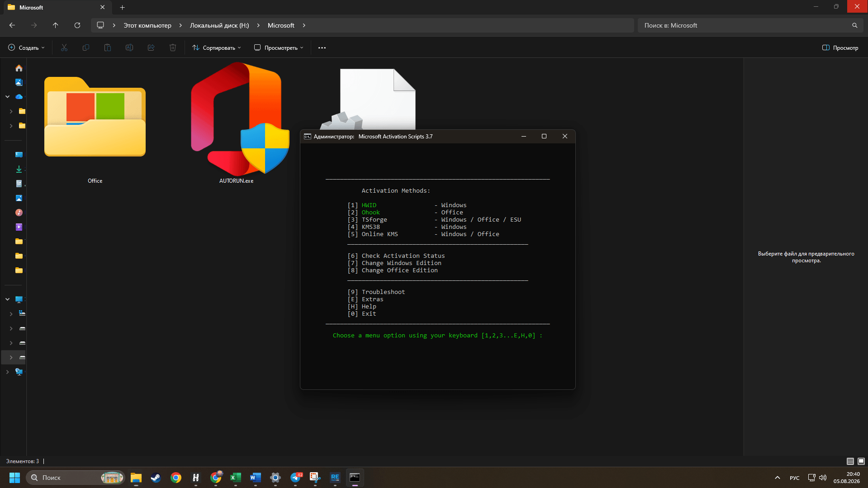Open Word from the taskbar

pos(256,478)
